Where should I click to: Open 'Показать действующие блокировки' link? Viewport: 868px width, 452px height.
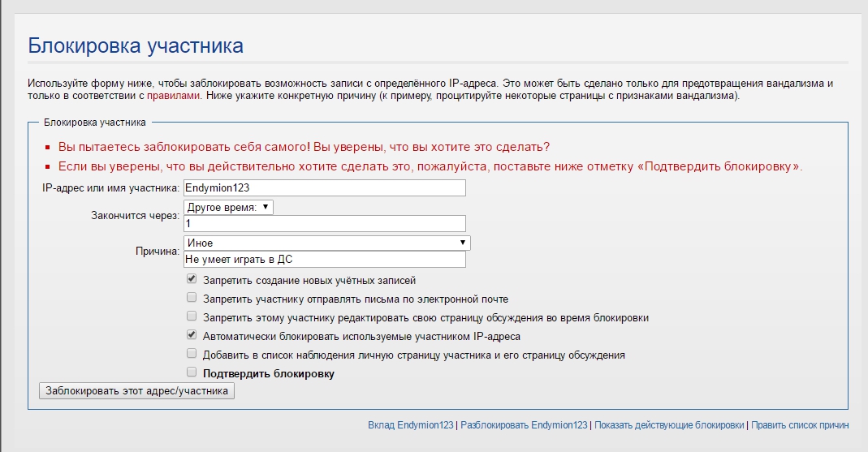pyautogui.click(x=669, y=425)
